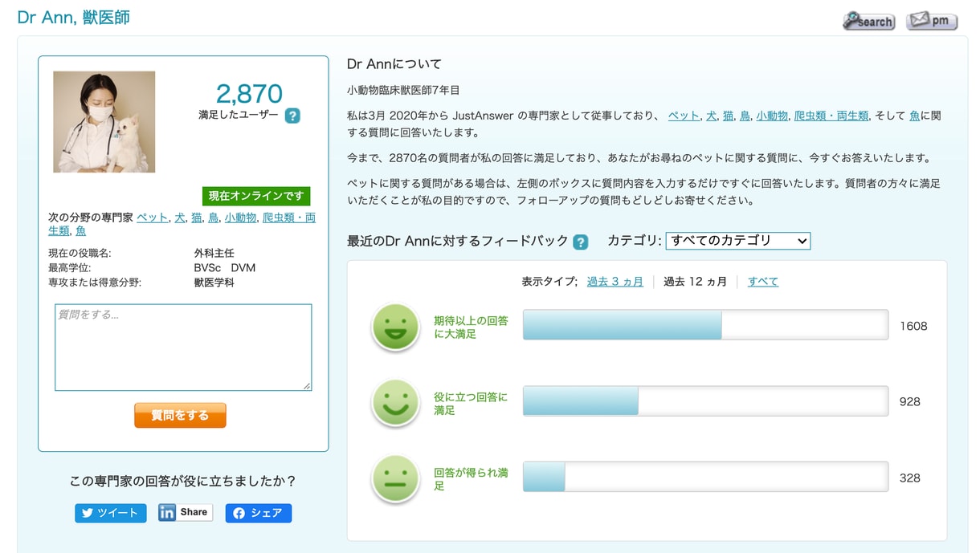The width and height of the screenshot is (980, 553).
Task: Send a private message via pm icon
Action: pos(932,21)
